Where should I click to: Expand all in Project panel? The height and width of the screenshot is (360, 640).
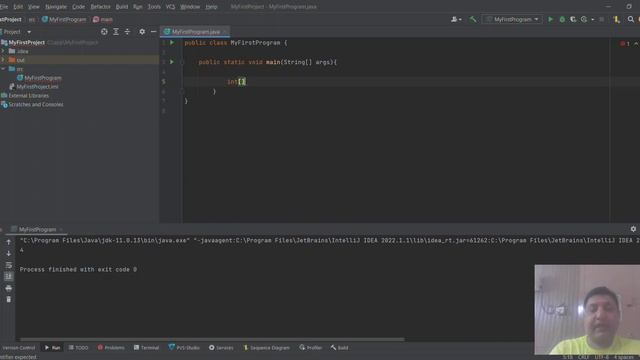click(116, 31)
